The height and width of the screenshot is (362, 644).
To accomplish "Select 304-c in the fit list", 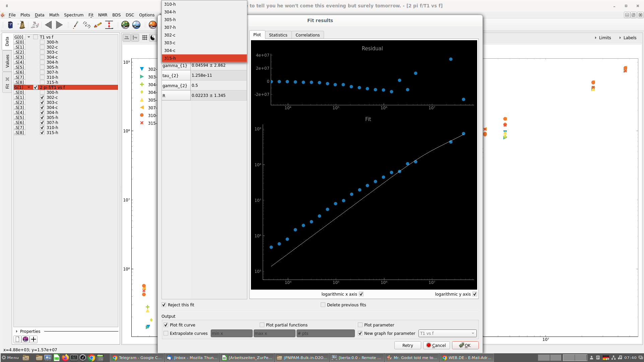I will 170,50.
